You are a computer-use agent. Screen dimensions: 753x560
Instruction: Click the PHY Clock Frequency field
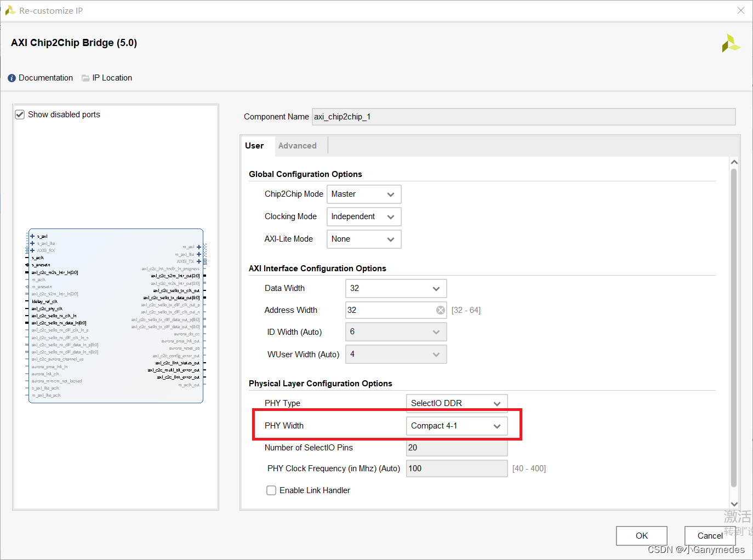point(457,468)
